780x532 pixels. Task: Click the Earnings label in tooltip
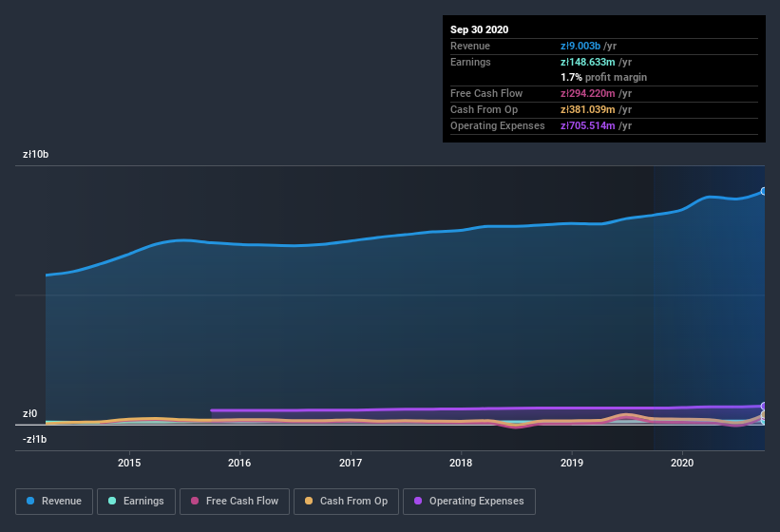(470, 62)
